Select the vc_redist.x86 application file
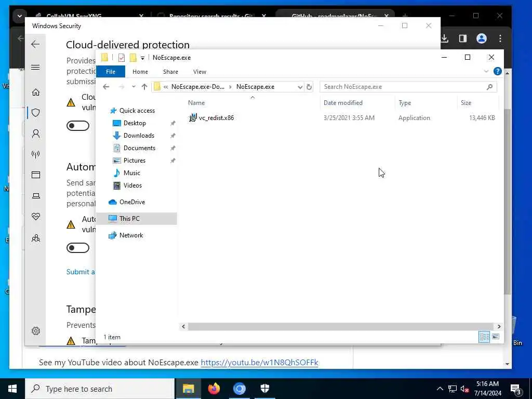The image size is (532, 399). pyautogui.click(x=212, y=118)
